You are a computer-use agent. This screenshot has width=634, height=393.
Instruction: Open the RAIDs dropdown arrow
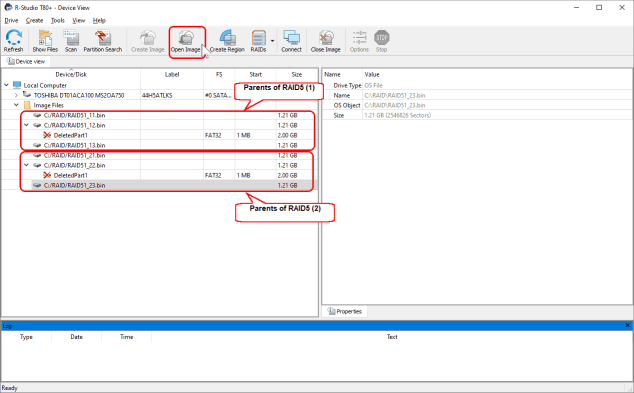272,41
